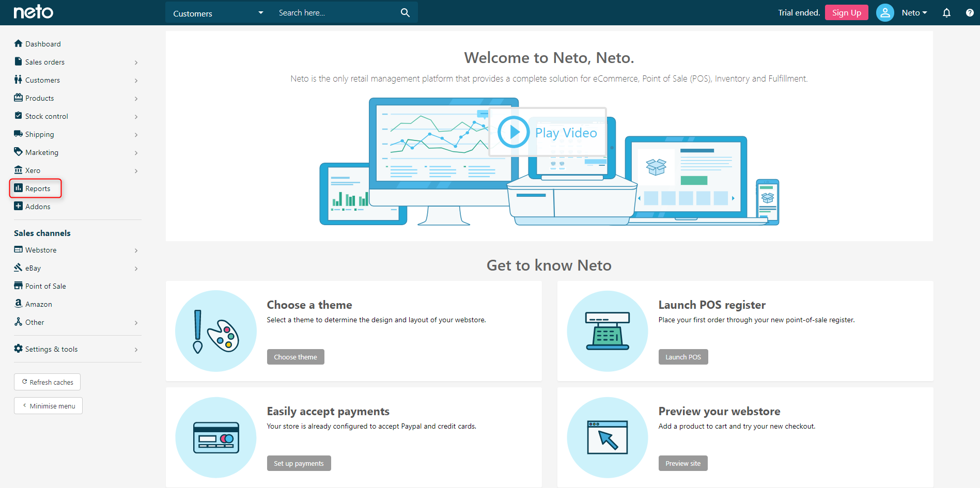This screenshot has width=980, height=488.
Task: Click the credit card payments illustration
Action: coord(216,437)
